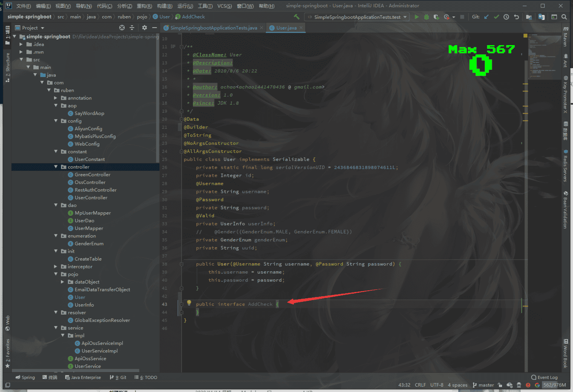Expand the annotation package folder
The width and height of the screenshot is (573, 392).
pos(56,98)
